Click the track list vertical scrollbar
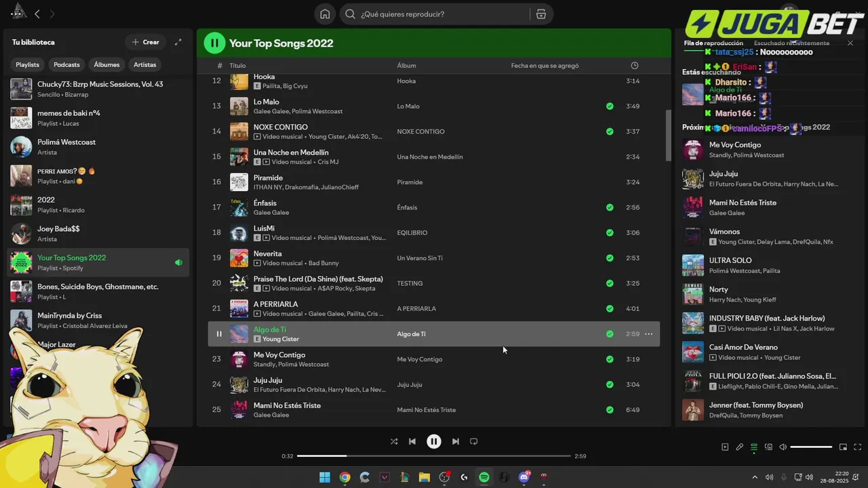 click(667, 136)
